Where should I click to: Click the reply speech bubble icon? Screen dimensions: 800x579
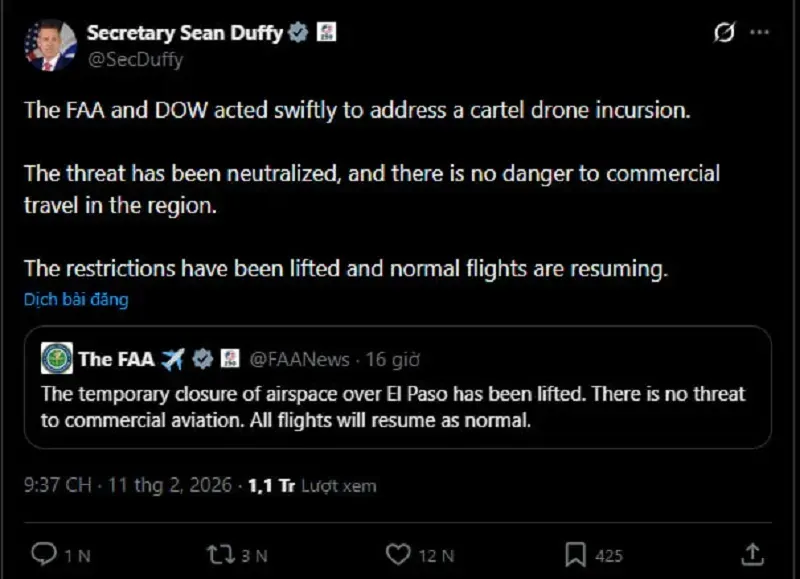43,554
